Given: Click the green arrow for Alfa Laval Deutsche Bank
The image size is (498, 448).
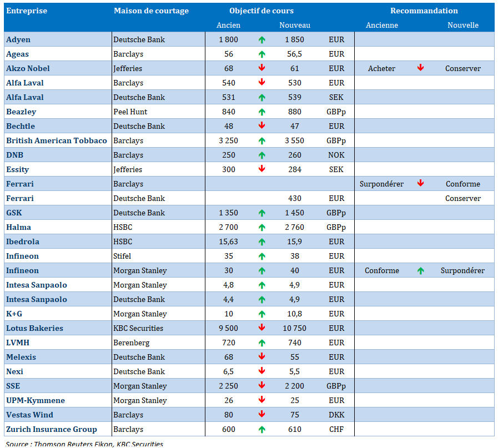Looking at the screenshot, I should (x=261, y=98).
